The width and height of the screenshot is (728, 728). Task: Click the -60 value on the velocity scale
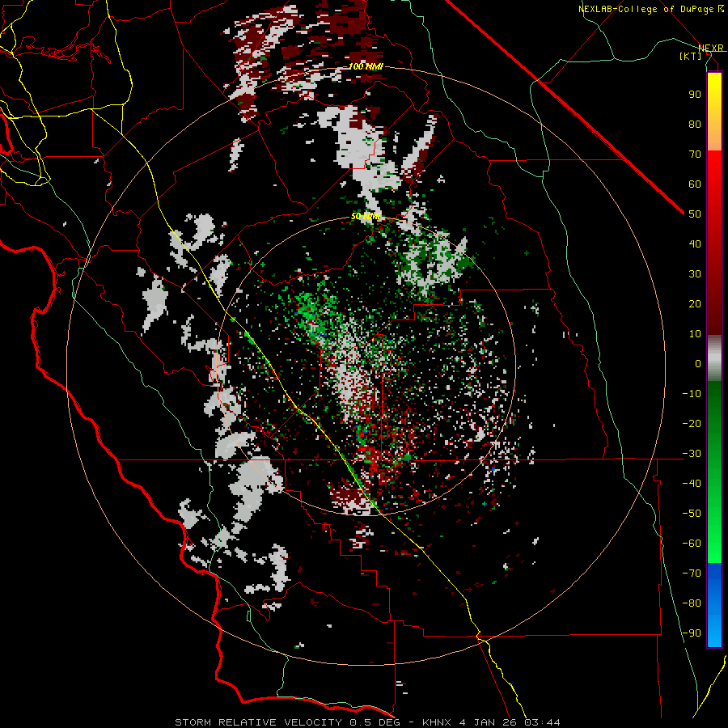click(x=692, y=544)
